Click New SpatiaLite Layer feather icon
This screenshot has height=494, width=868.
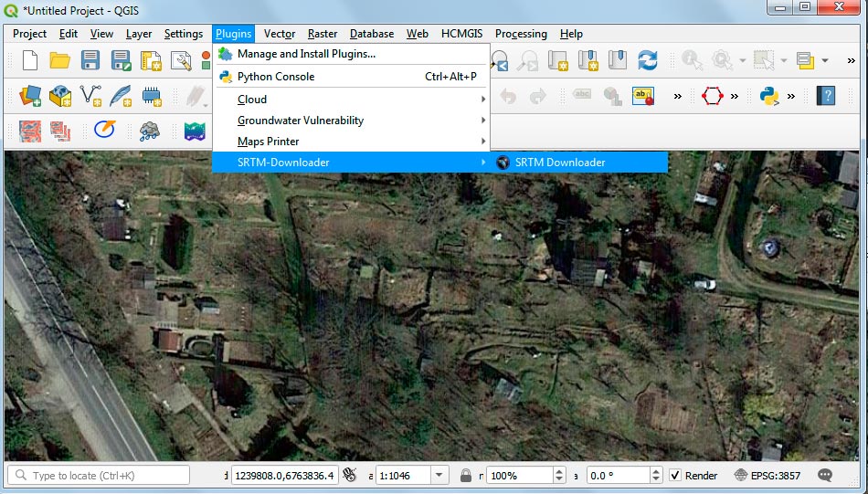pos(120,96)
